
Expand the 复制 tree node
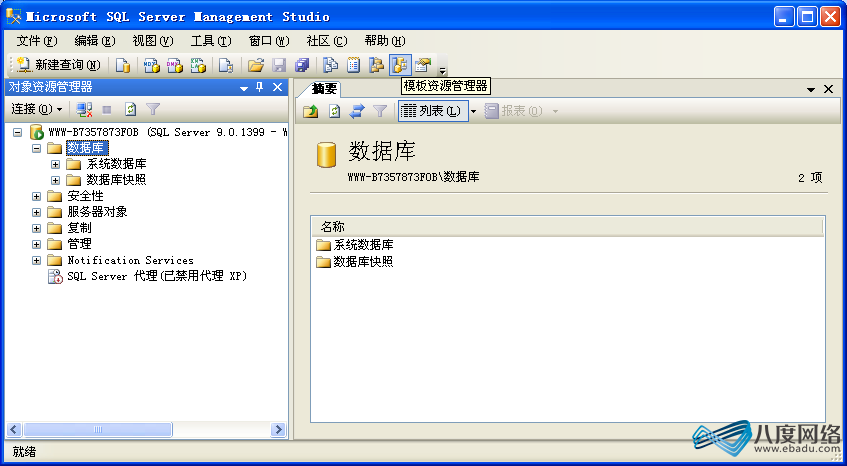(x=36, y=228)
